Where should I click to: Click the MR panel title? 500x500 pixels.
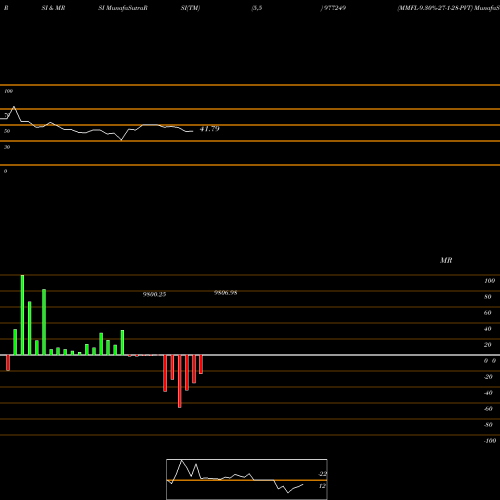click(446, 260)
